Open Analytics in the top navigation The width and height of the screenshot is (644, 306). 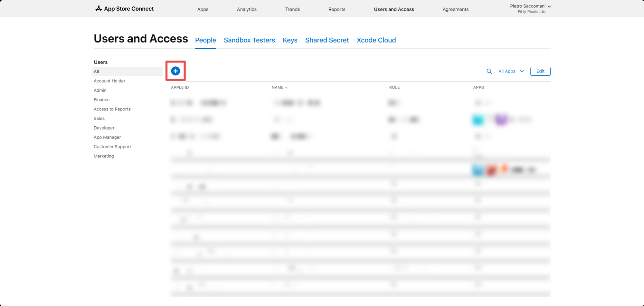(x=247, y=9)
